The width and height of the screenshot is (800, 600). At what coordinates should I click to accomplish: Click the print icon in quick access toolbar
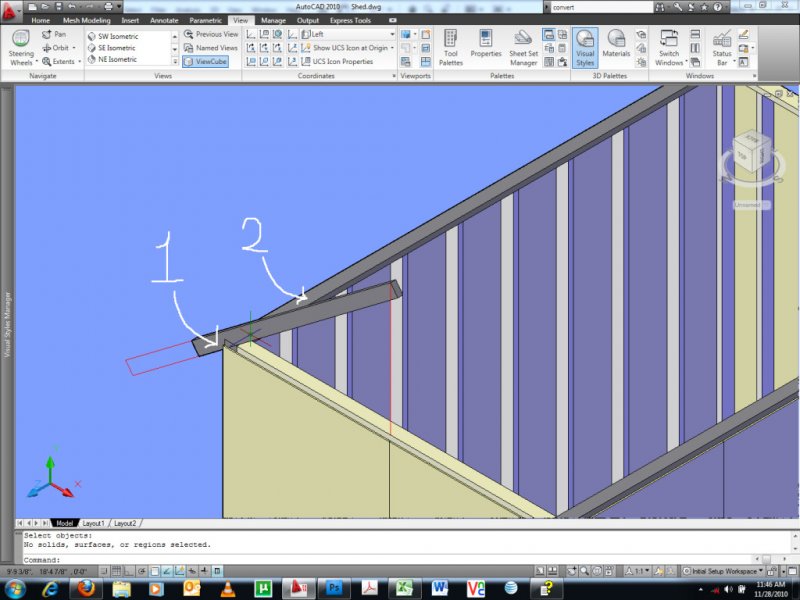click(x=108, y=7)
